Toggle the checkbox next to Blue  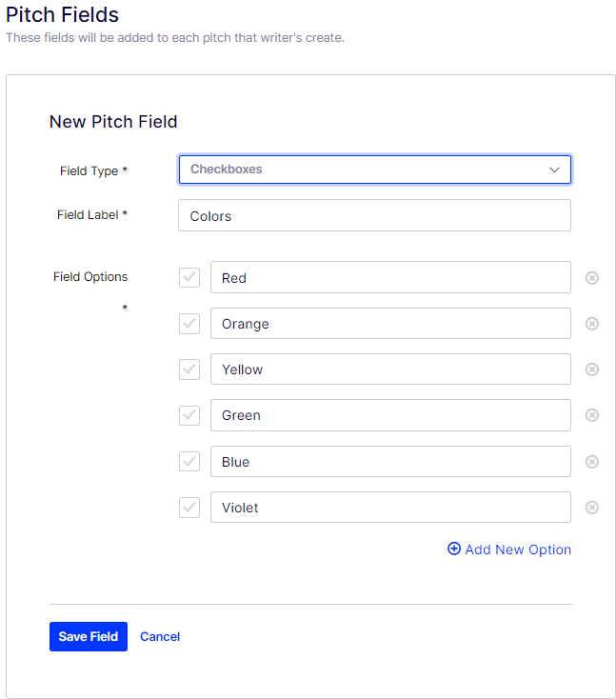(x=189, y=461)
